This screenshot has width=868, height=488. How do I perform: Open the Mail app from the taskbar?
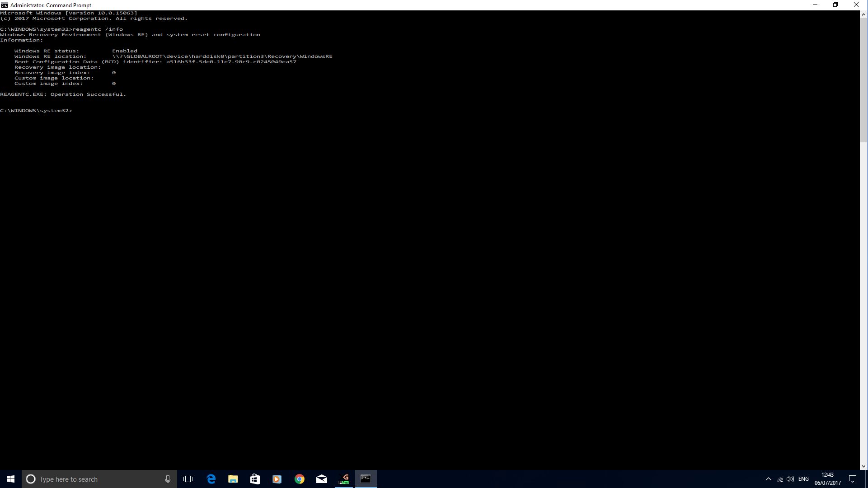tap(322, 479)
